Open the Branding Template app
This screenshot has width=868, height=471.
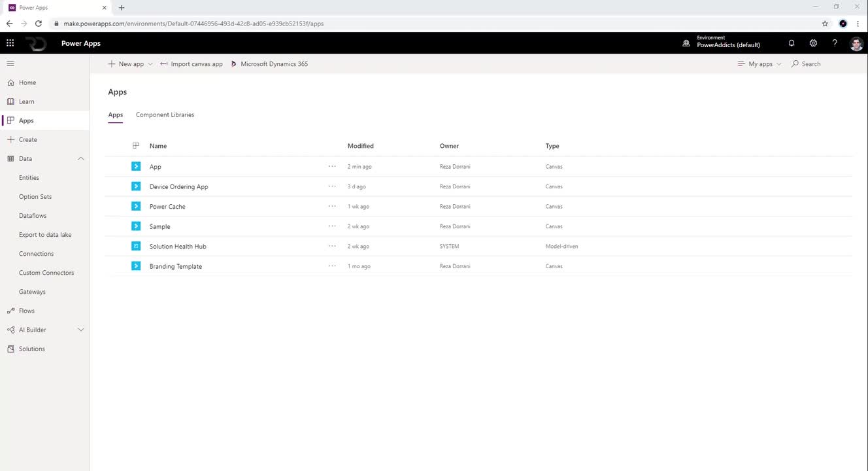[x=176, y=266]
